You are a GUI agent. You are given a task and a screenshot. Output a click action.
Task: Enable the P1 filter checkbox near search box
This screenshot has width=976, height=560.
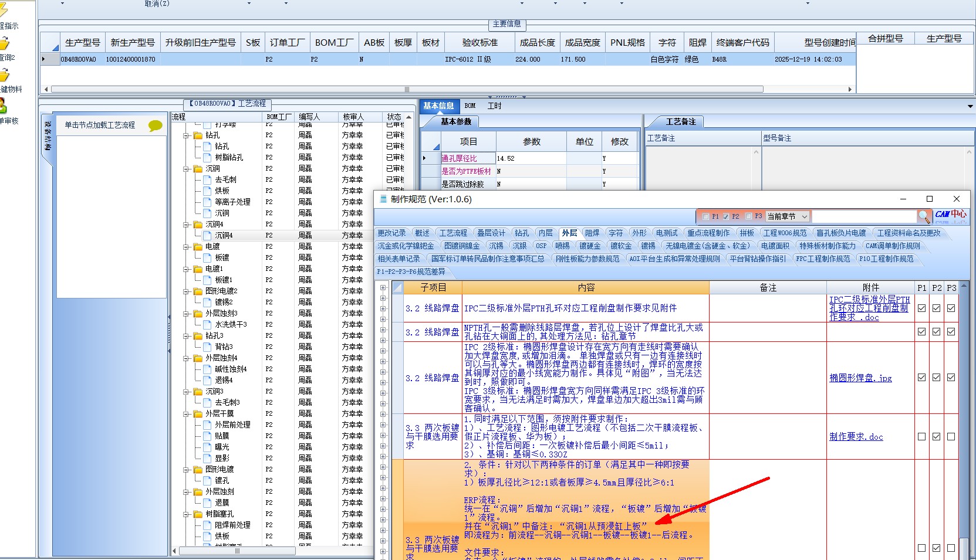(705, 216)
